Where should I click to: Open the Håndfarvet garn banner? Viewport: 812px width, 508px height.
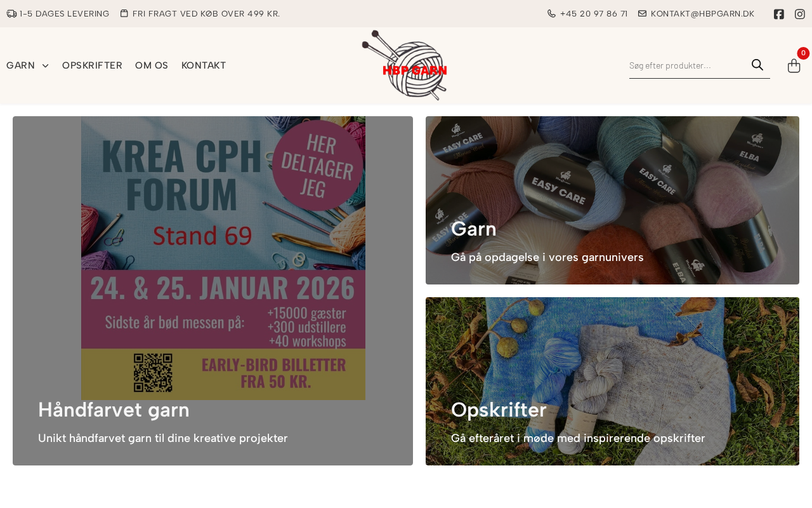tap(213, 291)
